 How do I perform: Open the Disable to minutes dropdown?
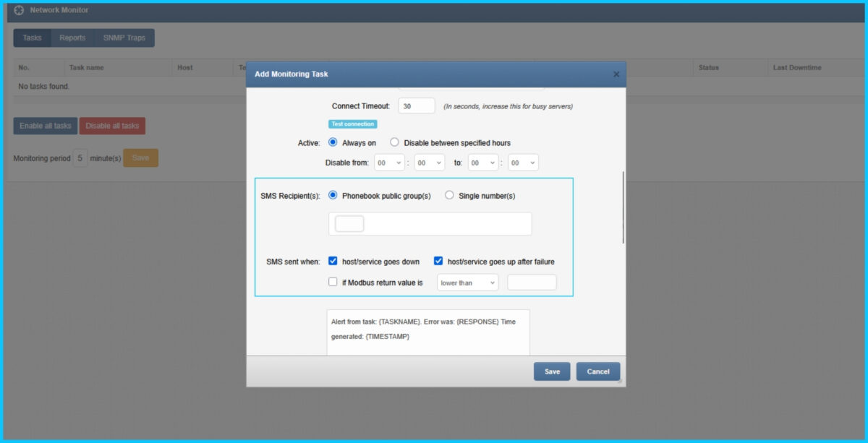[523, 163]
